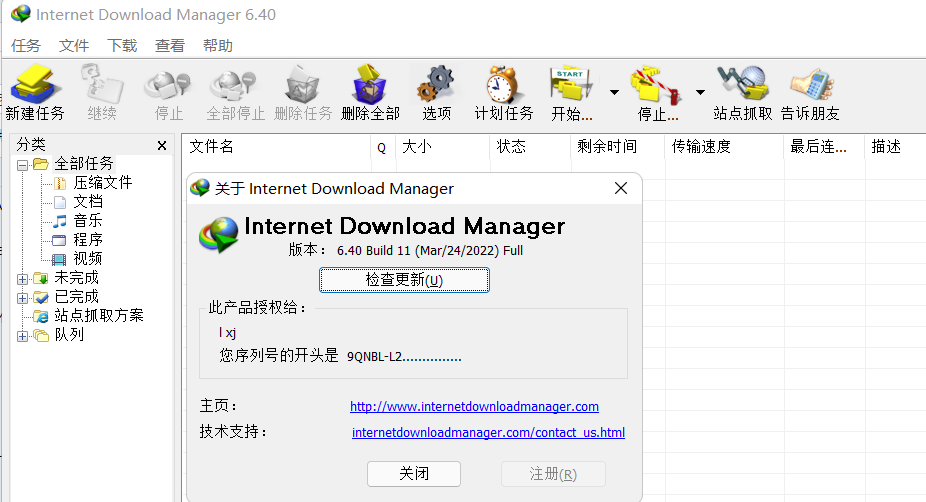Select the 视频 category in tree
Viewport: 926px width, 502px height.
coord(87,259)
